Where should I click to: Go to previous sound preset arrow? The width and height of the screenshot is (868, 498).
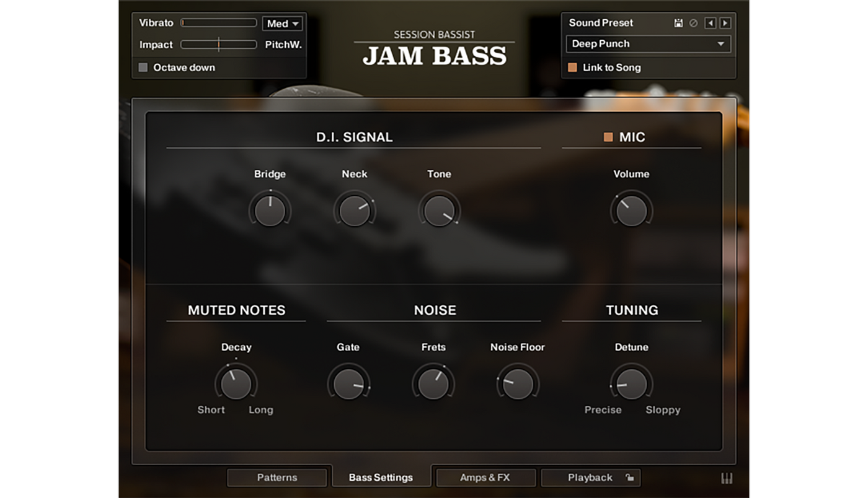[x=711, y=23]
